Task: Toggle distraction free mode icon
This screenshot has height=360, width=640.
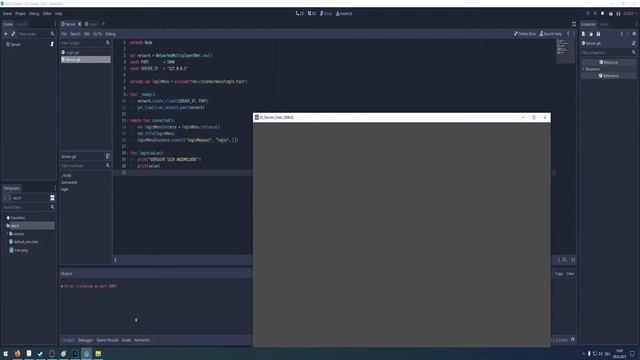Action: [574, 24]
